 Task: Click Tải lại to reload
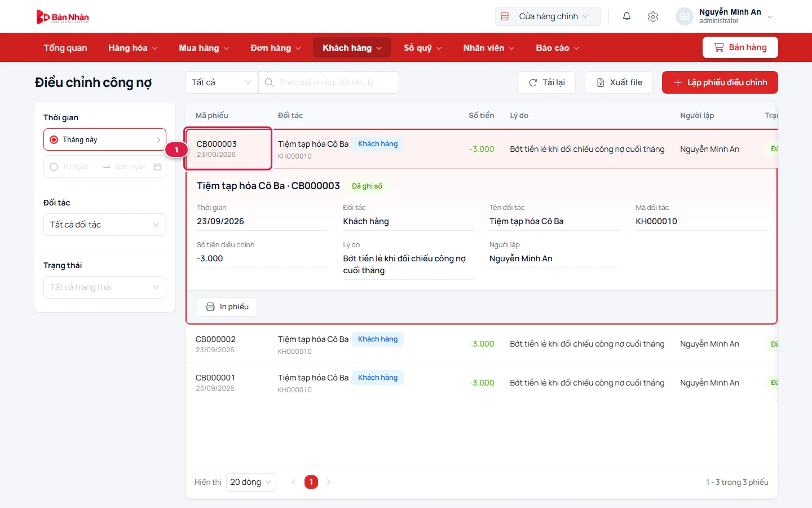546,82
